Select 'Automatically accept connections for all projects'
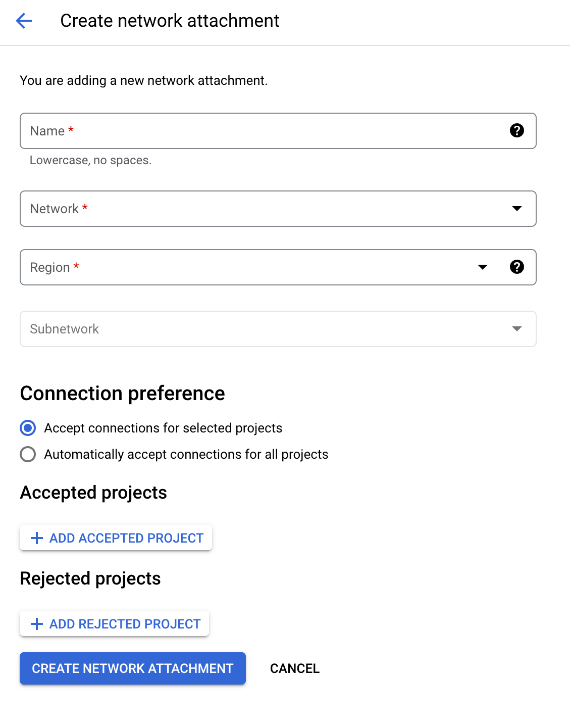Viewport: 570px width, 728px height. (28, 454)
